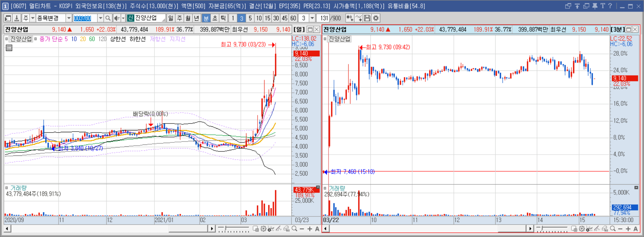Click the bar count field showing 131
644x237 pixels.
pos(324,18)
